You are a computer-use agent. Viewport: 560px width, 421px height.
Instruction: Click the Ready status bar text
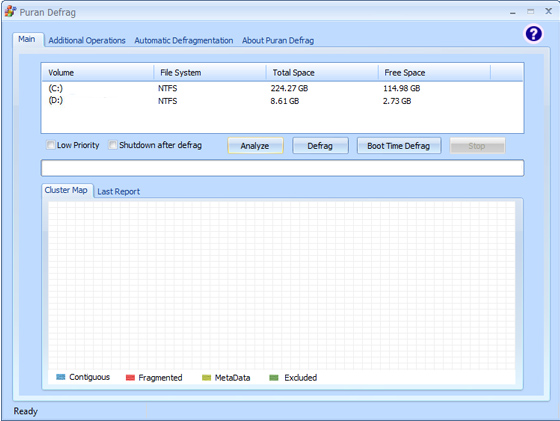tap(25, 411)
